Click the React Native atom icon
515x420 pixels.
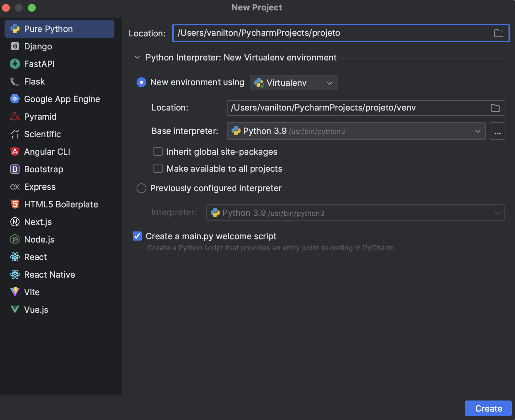point(15,274)
